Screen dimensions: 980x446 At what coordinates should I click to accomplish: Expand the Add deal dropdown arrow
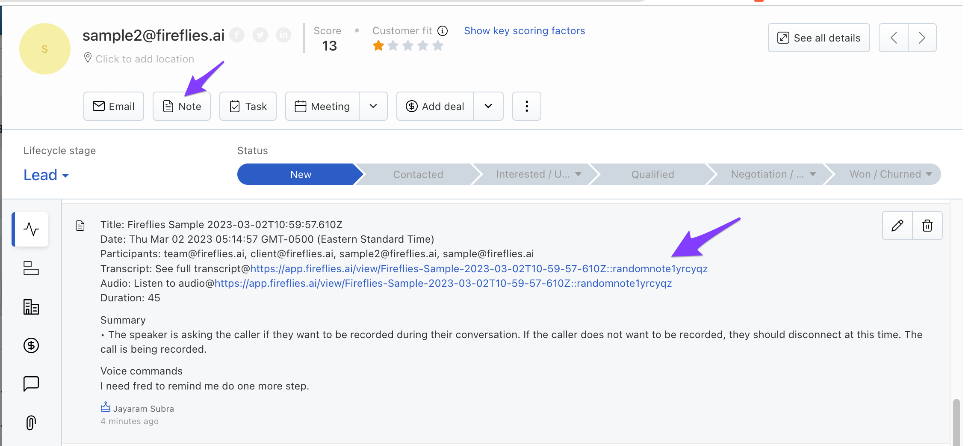click(x=488, y=106)
